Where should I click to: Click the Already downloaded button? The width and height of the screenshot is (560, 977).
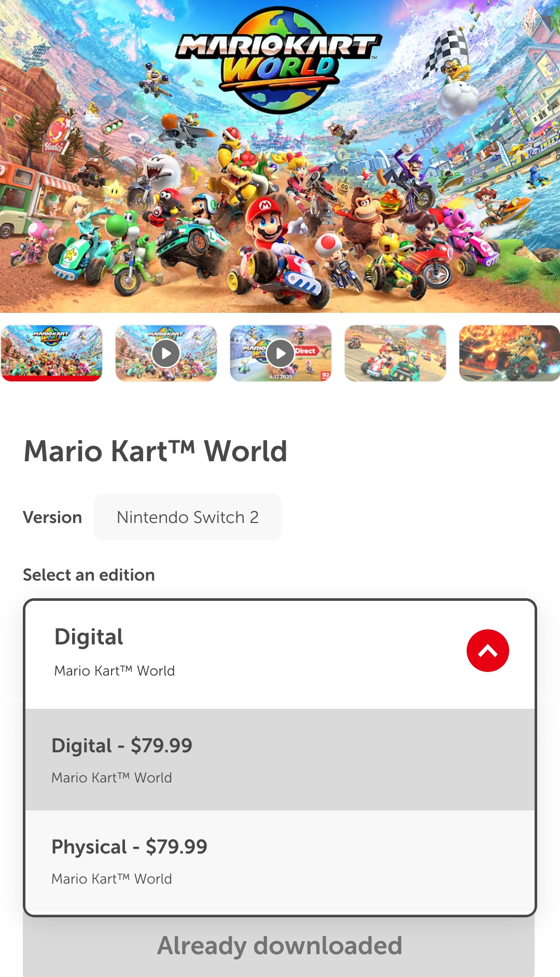[x=279, y=946]
